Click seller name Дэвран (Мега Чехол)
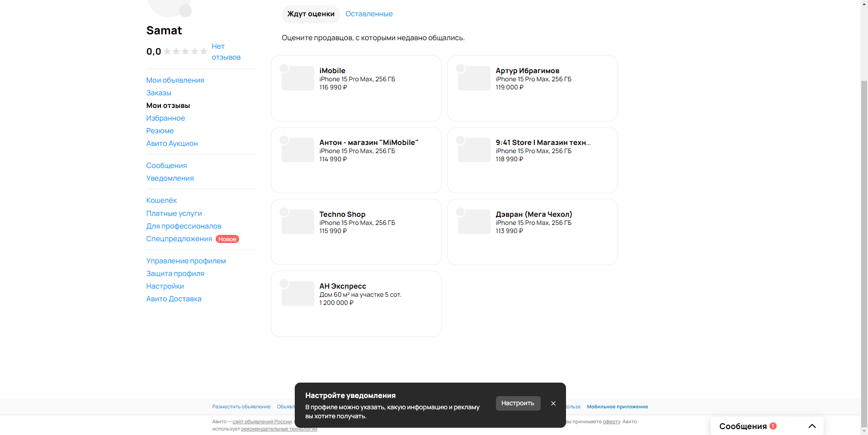The width and height of the screenshot is (868, 435). click(x=534, y=214)
